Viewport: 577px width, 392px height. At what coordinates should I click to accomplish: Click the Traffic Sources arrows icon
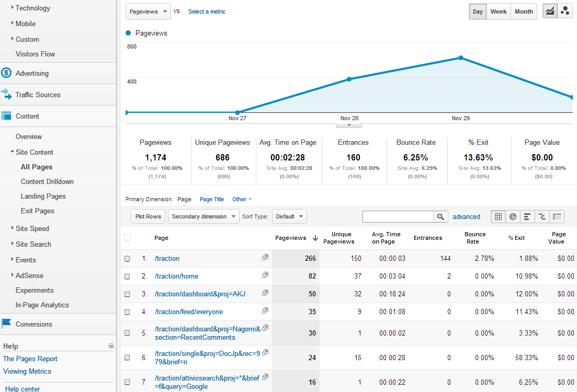pos(6,94)
